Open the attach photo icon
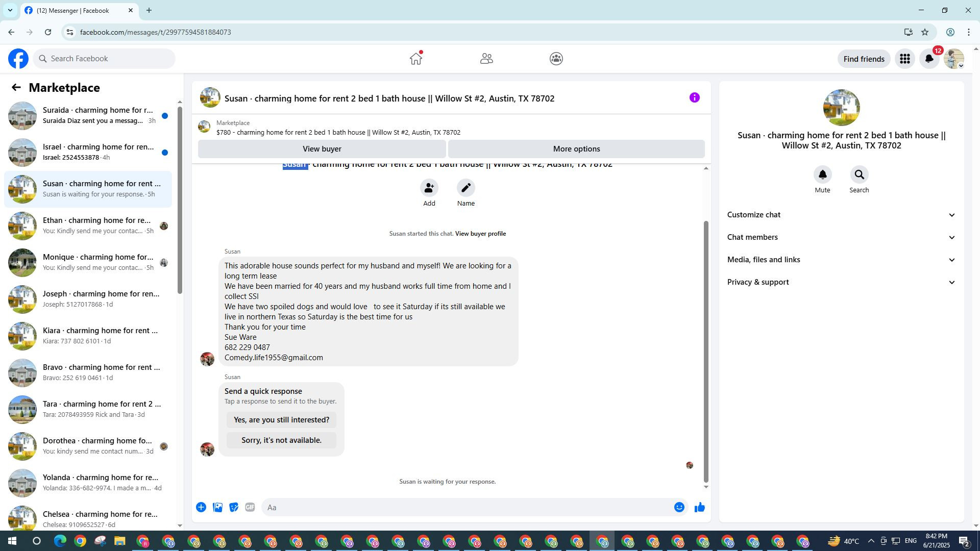The height and width of the screenshot is (551, 980). pos(217,507)
